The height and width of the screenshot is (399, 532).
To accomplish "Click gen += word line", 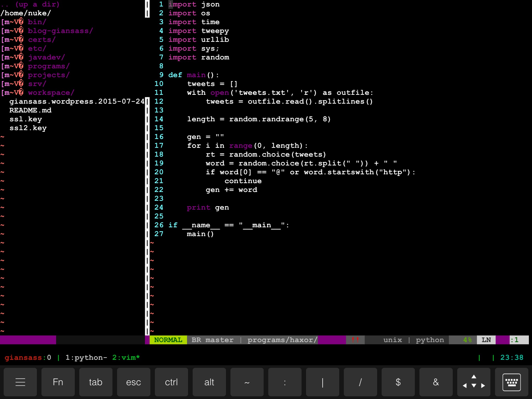I will coord(231,190).
